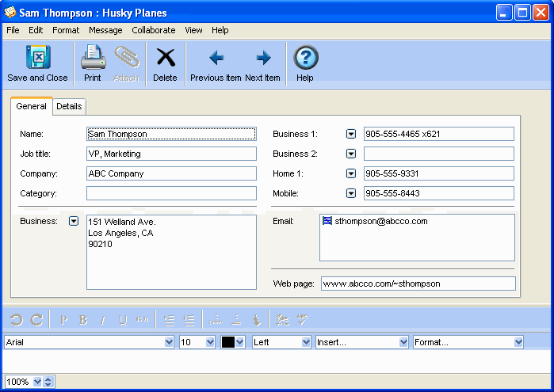Click the sthompson@abcco.com email entry icon
The height and width of the screenshot is (392, 554).
327,222
